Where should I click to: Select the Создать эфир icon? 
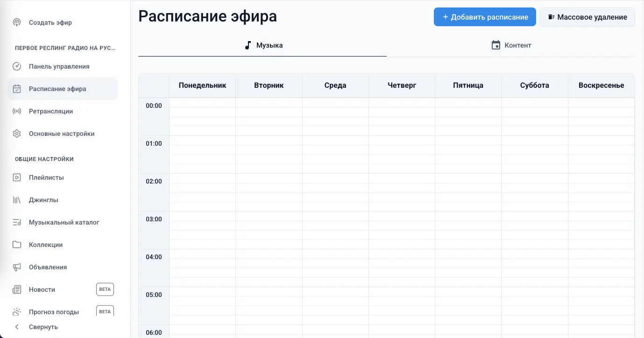(17, 22)
